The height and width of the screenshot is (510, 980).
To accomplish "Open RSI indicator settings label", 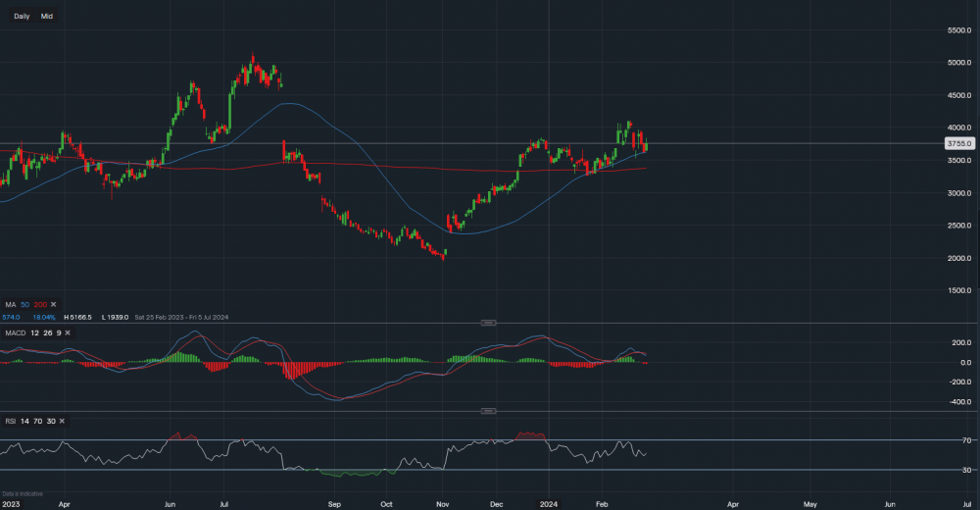I will point(11,420).
